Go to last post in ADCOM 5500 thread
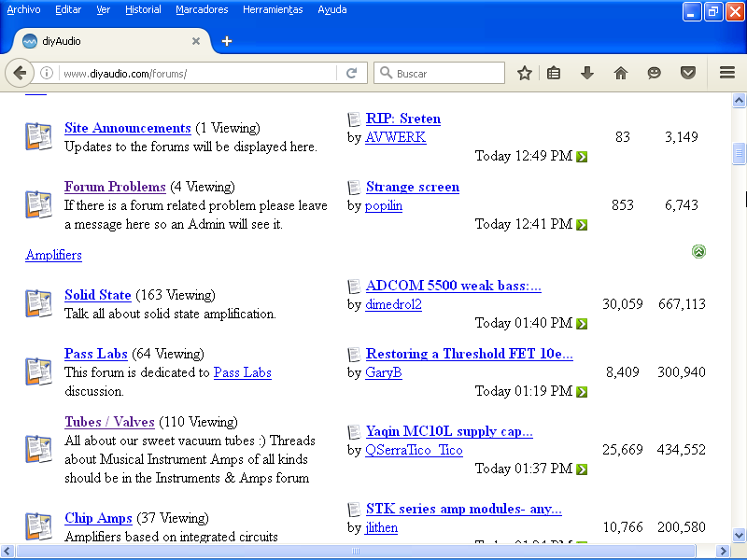 pos(582,324)
